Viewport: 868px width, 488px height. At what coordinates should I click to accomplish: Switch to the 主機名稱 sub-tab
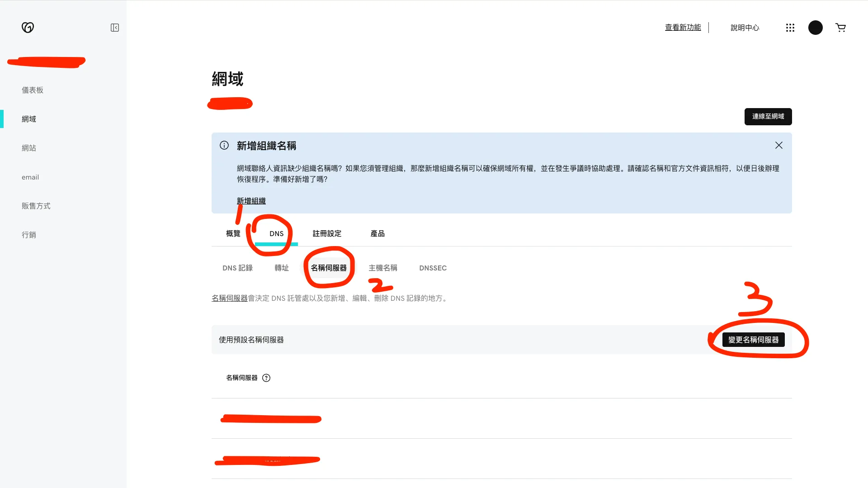coord(382,268)
